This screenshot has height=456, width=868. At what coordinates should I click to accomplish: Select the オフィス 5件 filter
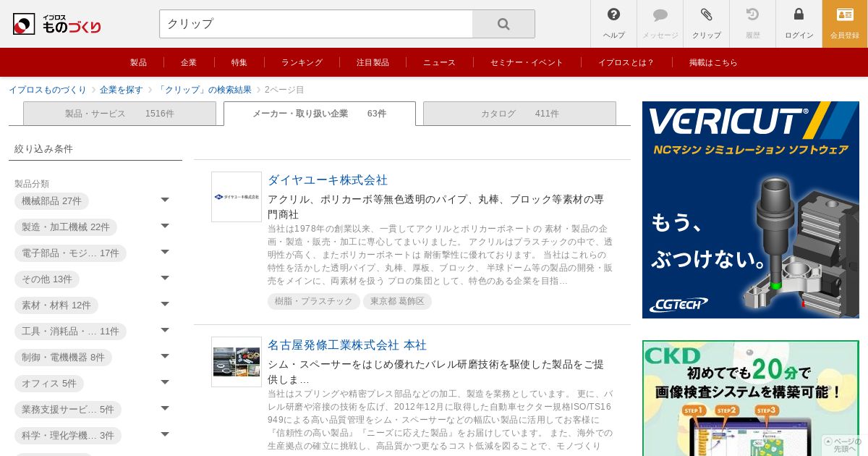click(49, 384)
